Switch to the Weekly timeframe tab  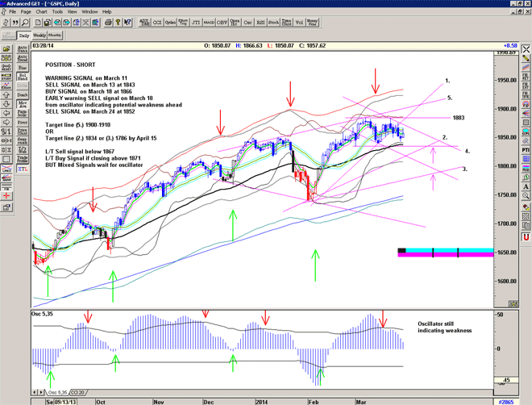coord(38,36)
